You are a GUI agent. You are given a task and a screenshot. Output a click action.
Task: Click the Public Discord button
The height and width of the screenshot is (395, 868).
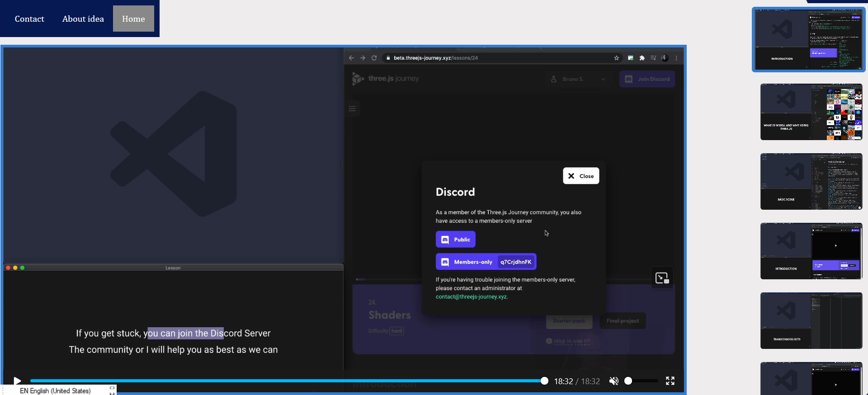point(456,240)
